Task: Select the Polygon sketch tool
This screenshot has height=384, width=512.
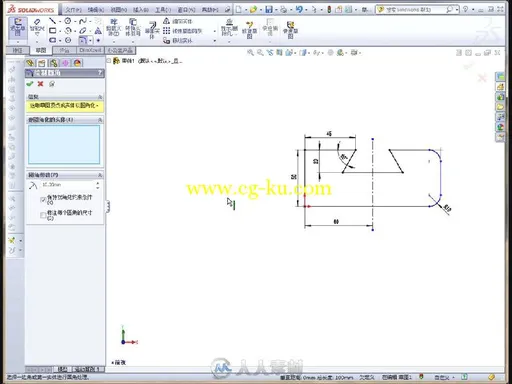Action: tap(68, 40)
